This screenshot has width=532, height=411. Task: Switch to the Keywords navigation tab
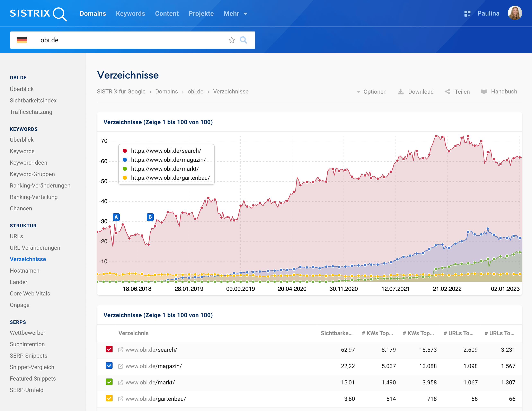tap(130, 14)
